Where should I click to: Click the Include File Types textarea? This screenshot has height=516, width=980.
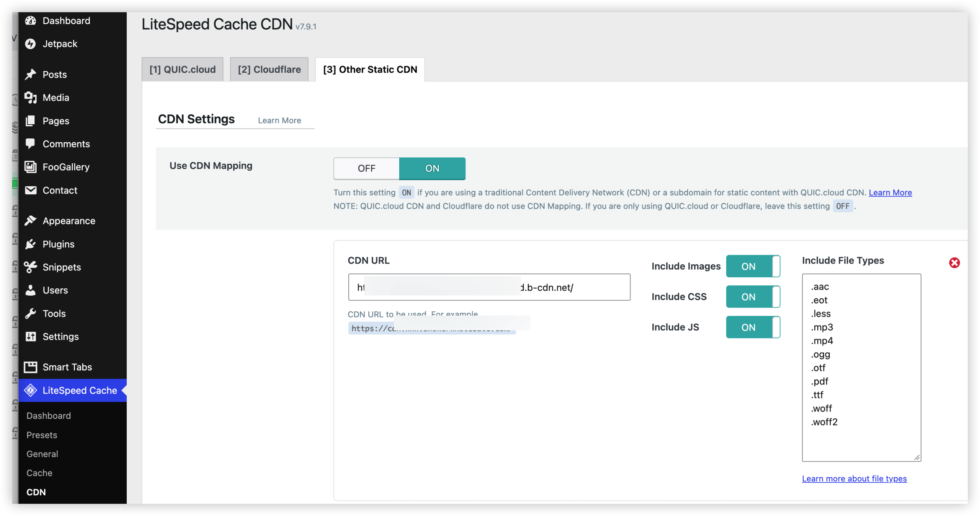click(861, 367)
